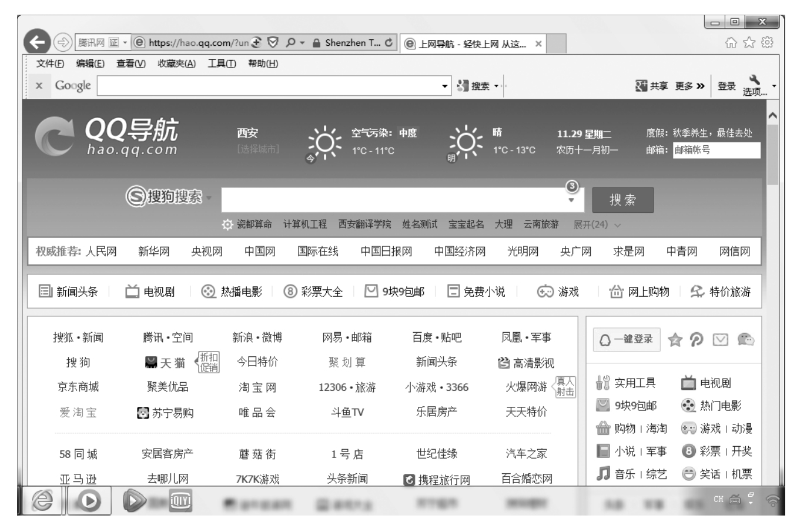797x532 pixels.
Task: Open the 文件(F) menu
Action: [x=50, y=63]
